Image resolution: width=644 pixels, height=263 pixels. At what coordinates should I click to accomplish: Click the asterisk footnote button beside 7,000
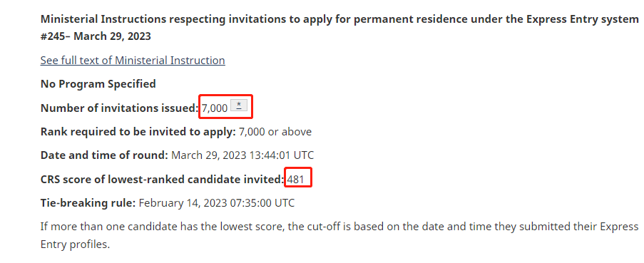[239, 105]
